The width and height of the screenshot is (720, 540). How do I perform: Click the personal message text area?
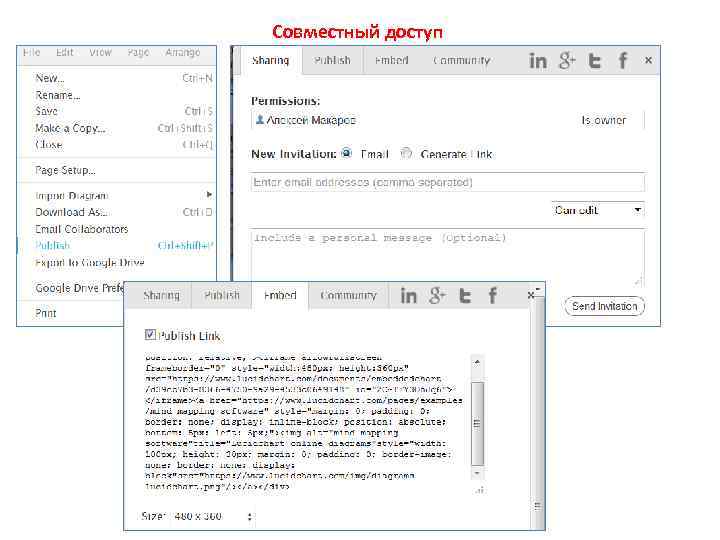(448, 259)
